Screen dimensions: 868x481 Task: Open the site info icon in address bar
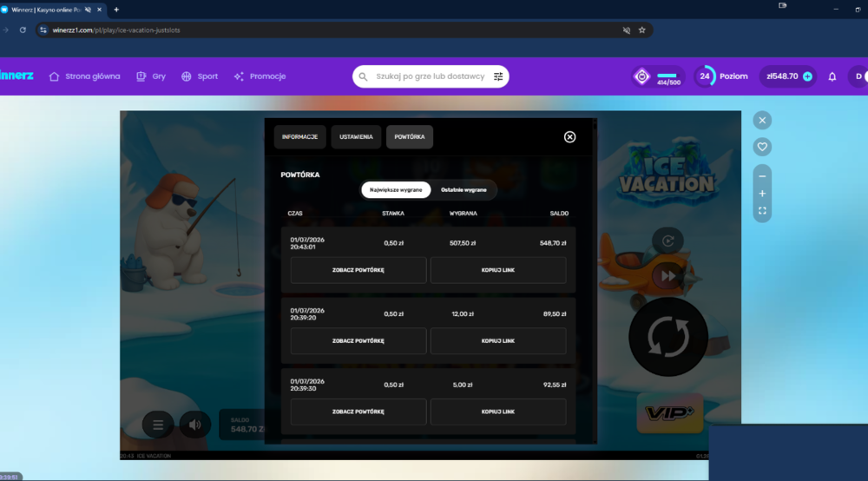pos(43,30)
